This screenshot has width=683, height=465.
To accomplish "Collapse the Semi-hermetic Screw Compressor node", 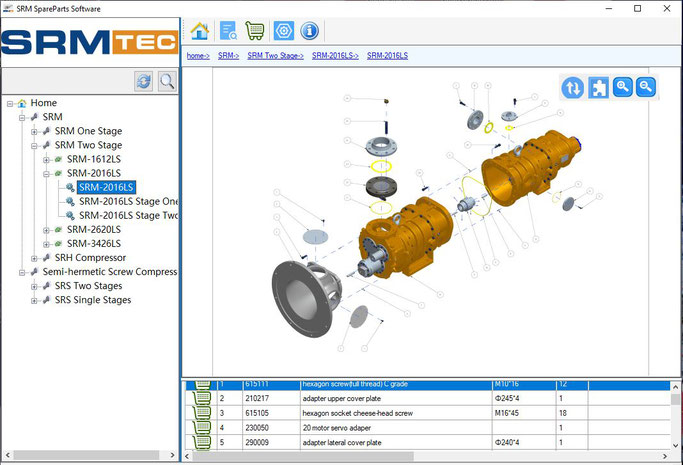I will [22, 273].
